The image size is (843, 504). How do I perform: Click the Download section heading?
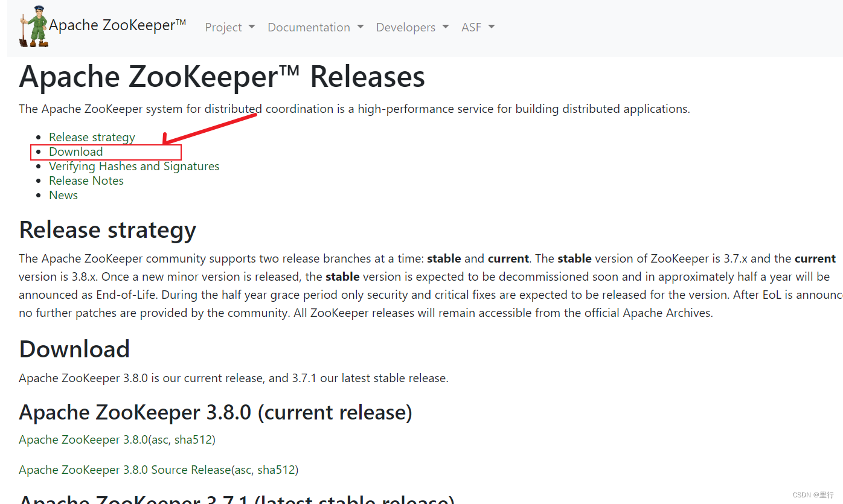click(x=74, y=349)
